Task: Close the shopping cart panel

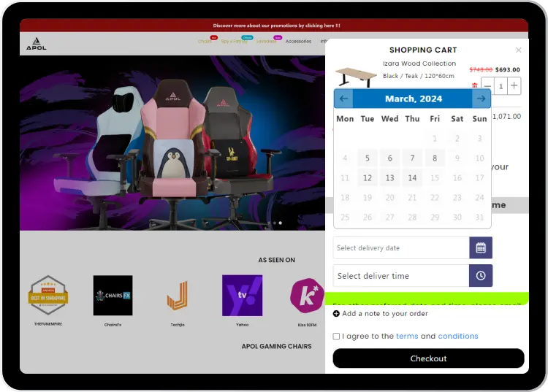Action: pyautogui.click(x=519, y=50)
